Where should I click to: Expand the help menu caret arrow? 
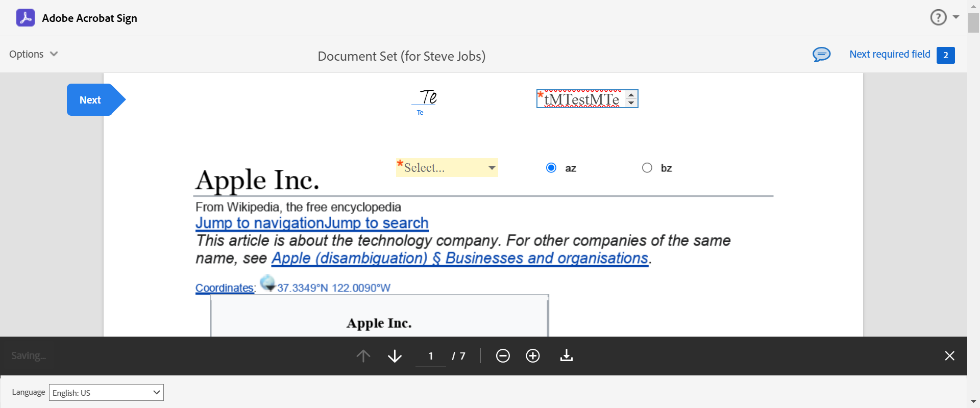(x=956, y=17)
